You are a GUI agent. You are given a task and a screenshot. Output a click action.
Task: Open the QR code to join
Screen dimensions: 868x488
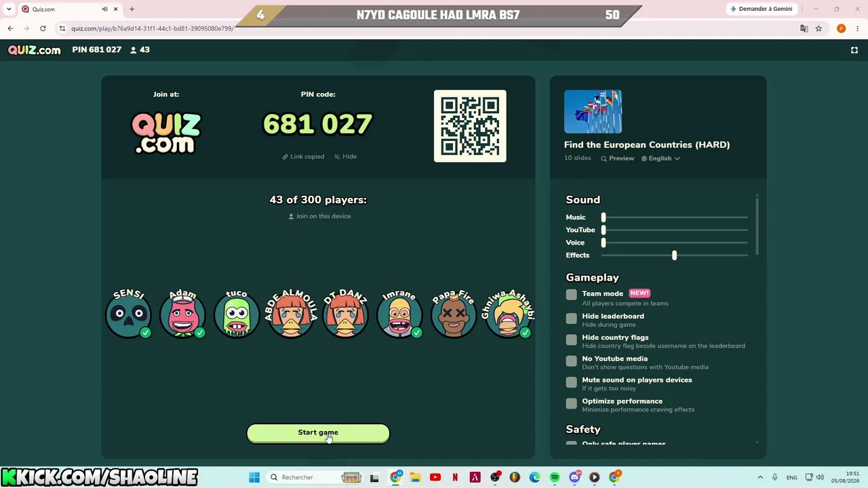click(470, 126)
